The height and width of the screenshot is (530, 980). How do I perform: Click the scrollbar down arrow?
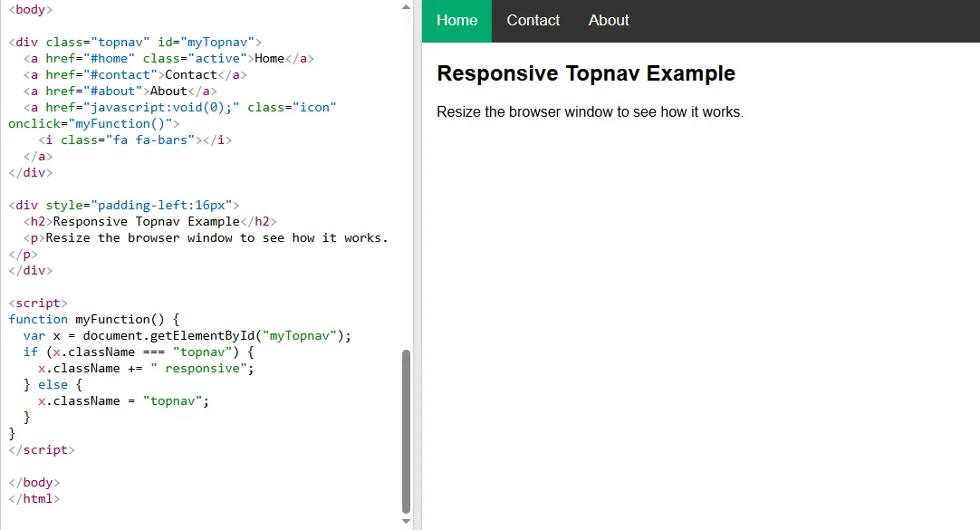pyautogui.click(x=405, y=521)
